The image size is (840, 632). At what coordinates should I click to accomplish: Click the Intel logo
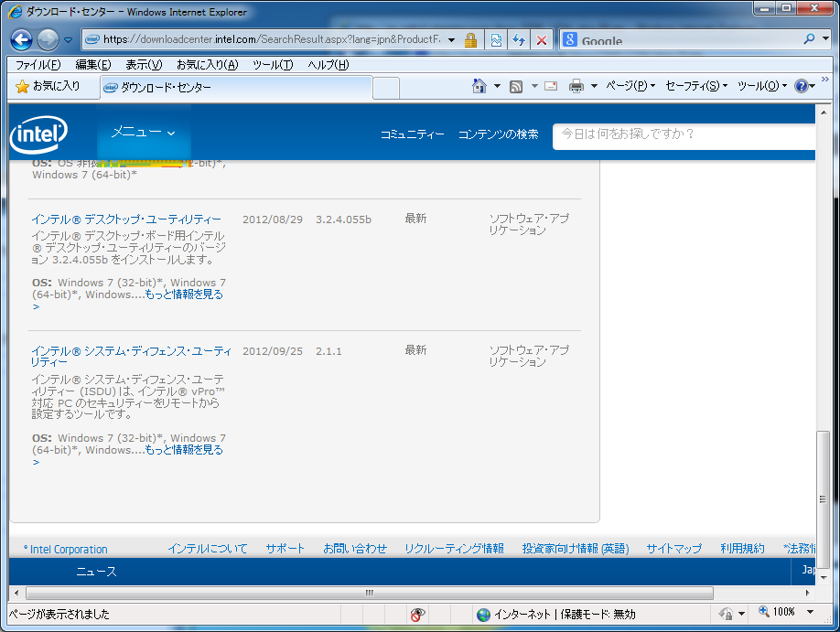[38, 134]
